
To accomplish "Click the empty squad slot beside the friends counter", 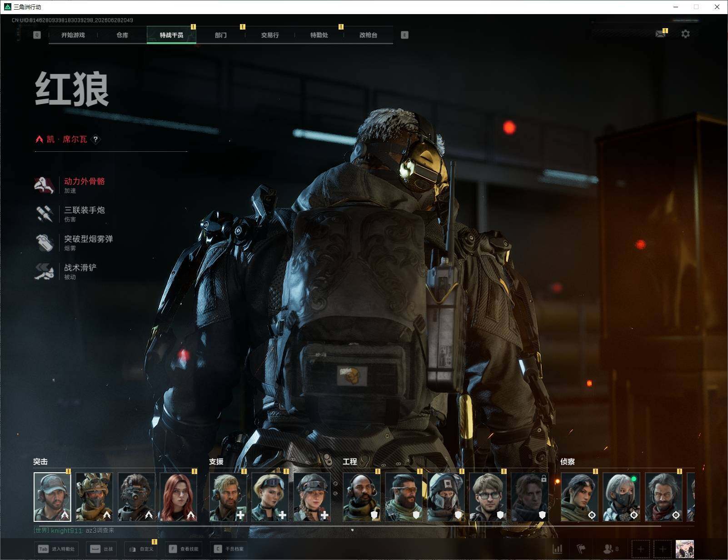I will 640,549.
